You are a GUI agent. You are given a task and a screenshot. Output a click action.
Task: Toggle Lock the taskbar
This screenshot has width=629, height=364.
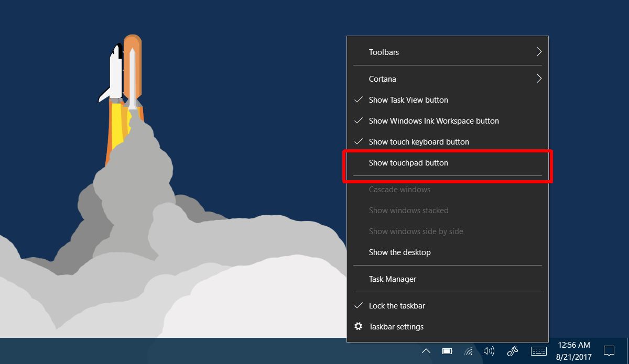tap(448, 306)
